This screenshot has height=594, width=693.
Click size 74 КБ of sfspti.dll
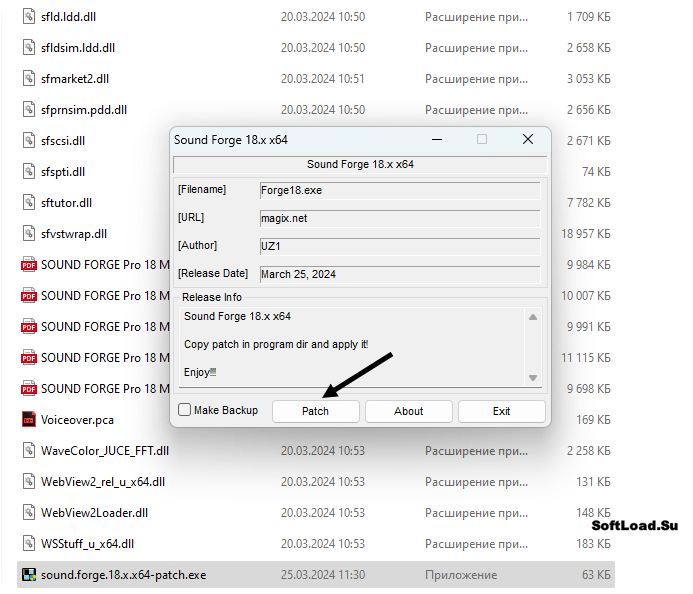(596, 172)
